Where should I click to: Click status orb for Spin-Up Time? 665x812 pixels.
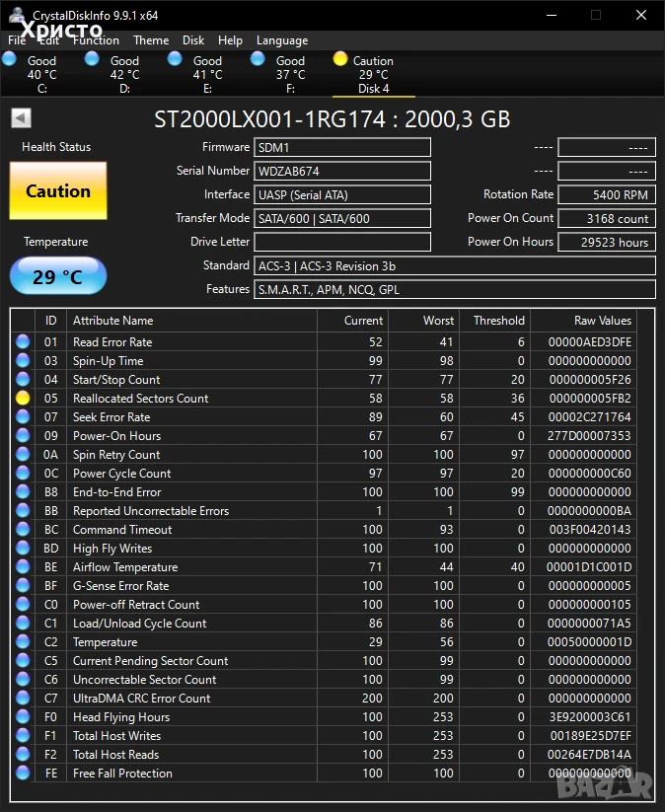23,360
